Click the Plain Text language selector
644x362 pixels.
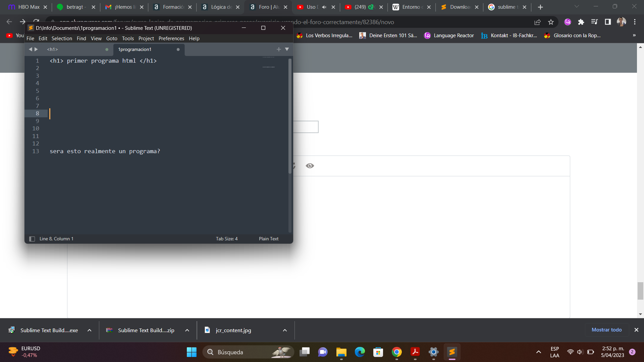pyautogui.click(x=268, y=239)
